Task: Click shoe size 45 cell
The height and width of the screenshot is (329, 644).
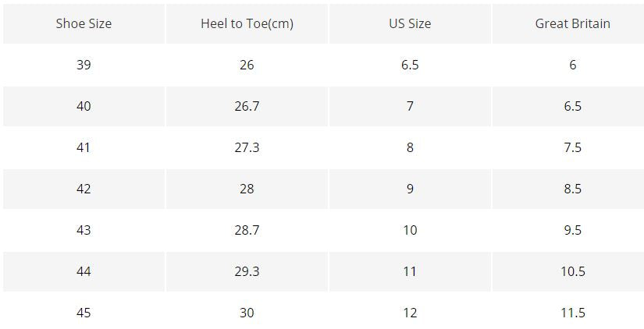Action: [x=84, y=313]
